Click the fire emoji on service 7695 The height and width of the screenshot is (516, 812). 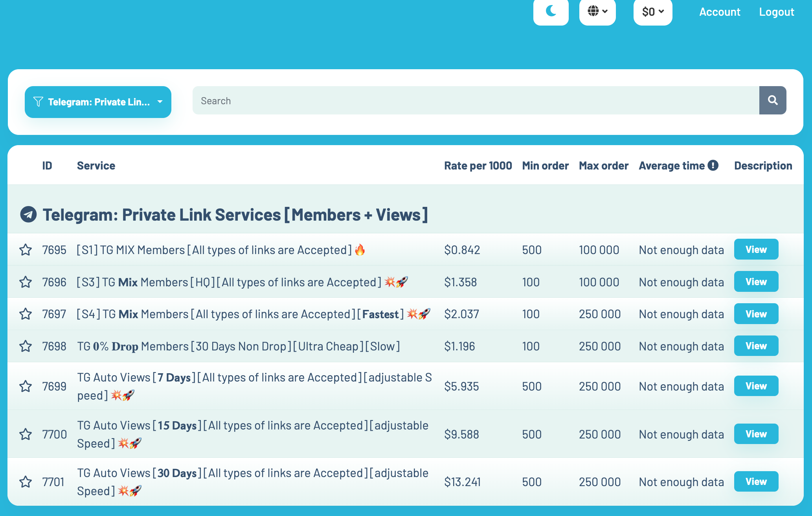(360, 249)
